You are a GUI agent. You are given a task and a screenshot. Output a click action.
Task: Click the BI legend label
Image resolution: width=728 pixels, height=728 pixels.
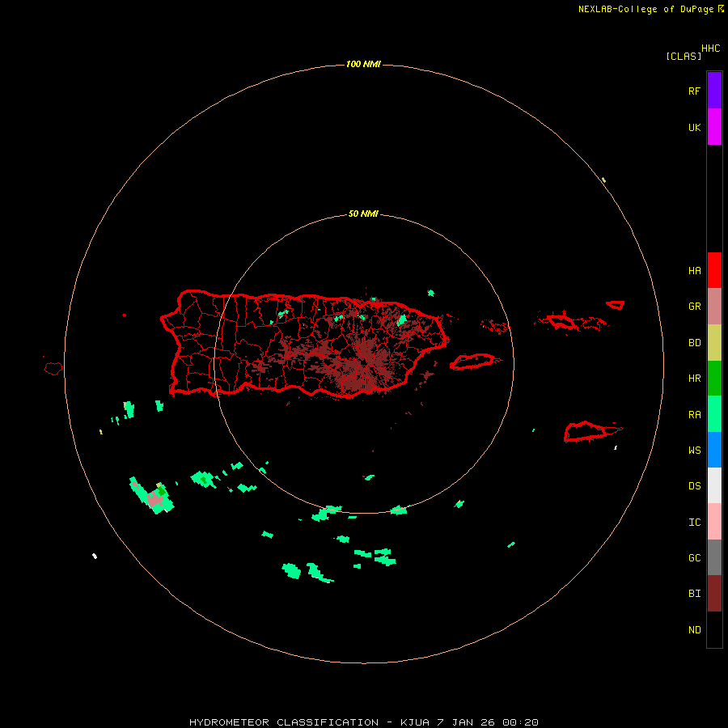694,594
